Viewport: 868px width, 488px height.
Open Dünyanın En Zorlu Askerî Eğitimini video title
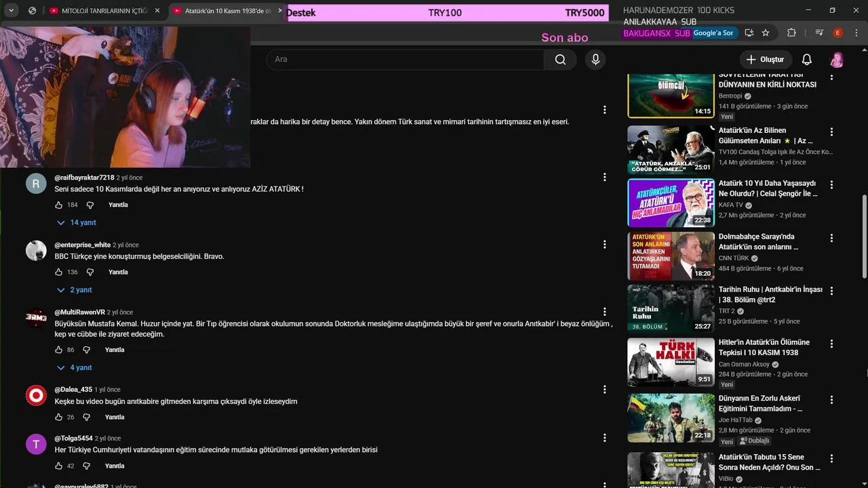[761, 403]
